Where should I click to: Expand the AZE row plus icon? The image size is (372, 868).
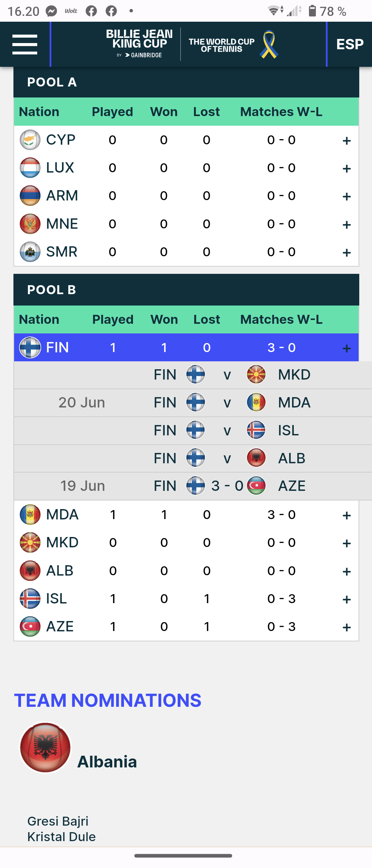347,627
